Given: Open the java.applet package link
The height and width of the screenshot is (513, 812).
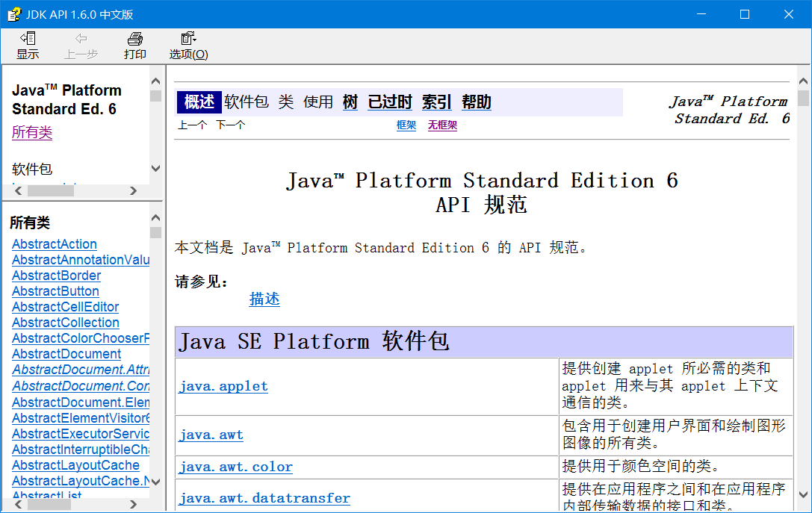Looking at the screenshot, I should point(223,387).
